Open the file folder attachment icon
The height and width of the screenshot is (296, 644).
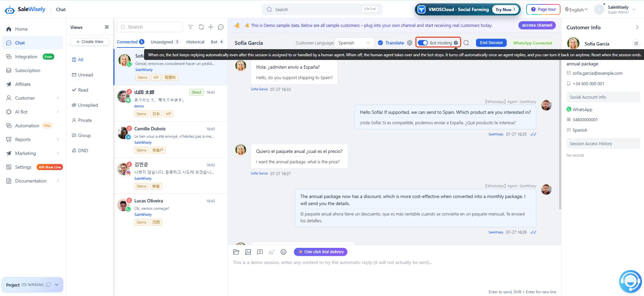236,252
